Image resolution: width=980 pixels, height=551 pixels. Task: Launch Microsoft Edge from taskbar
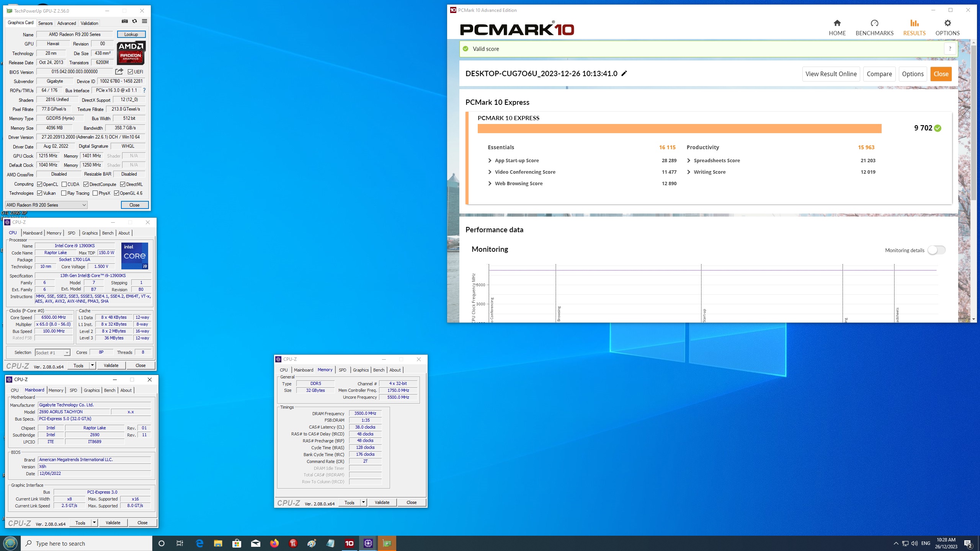[x=199, y=543]
